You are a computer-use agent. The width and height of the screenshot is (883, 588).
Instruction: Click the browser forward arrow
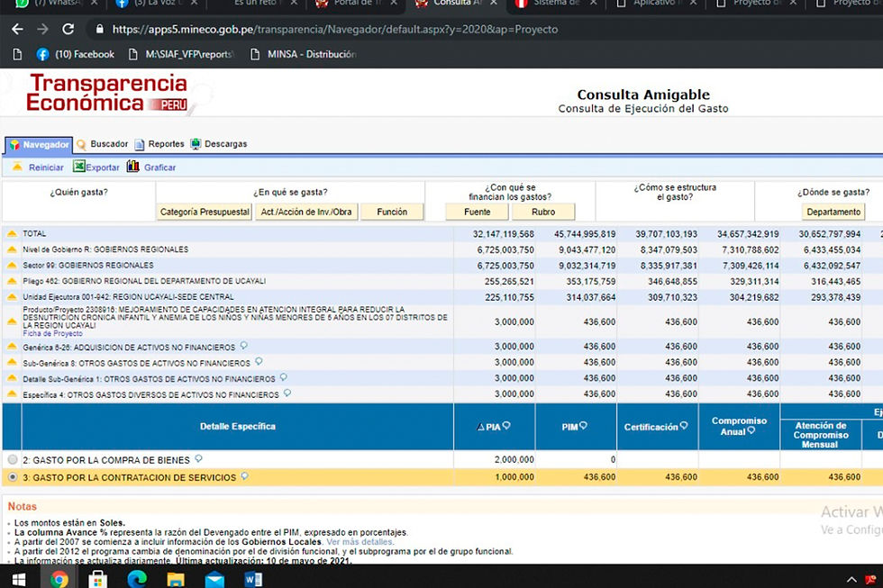click(43, 29)
